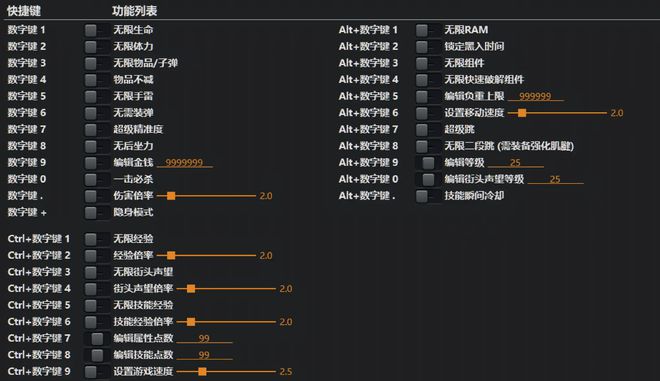Toggle 无限生命 switch
660x381 pixels.
point(96,30)
